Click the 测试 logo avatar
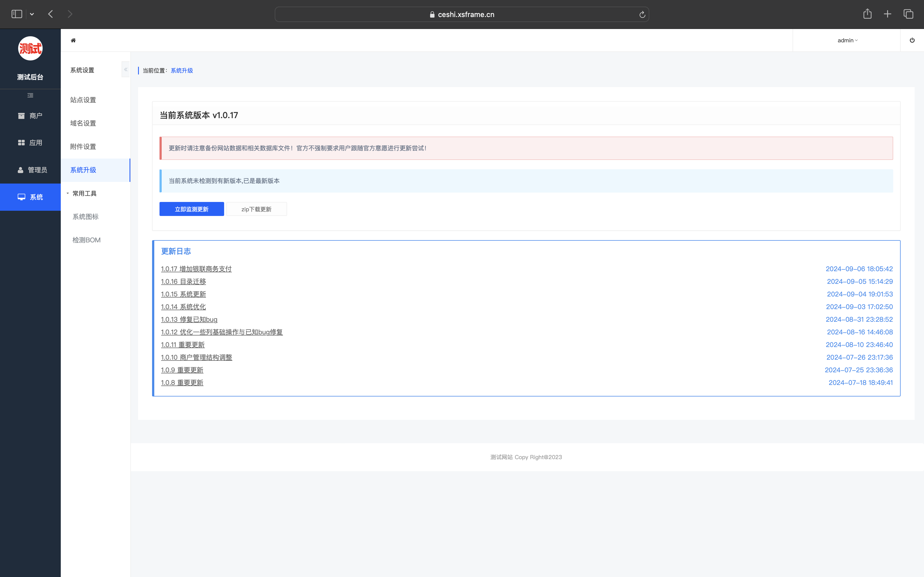 (30, 48)
